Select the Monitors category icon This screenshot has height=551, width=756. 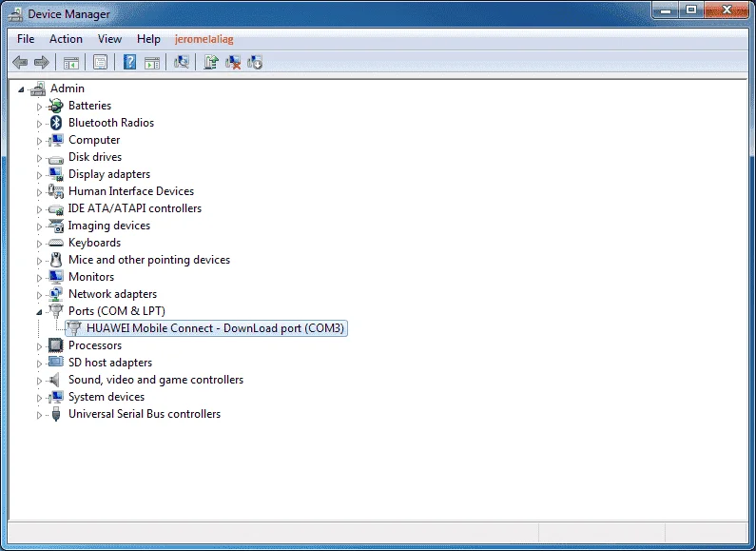(x=56, y=277)
